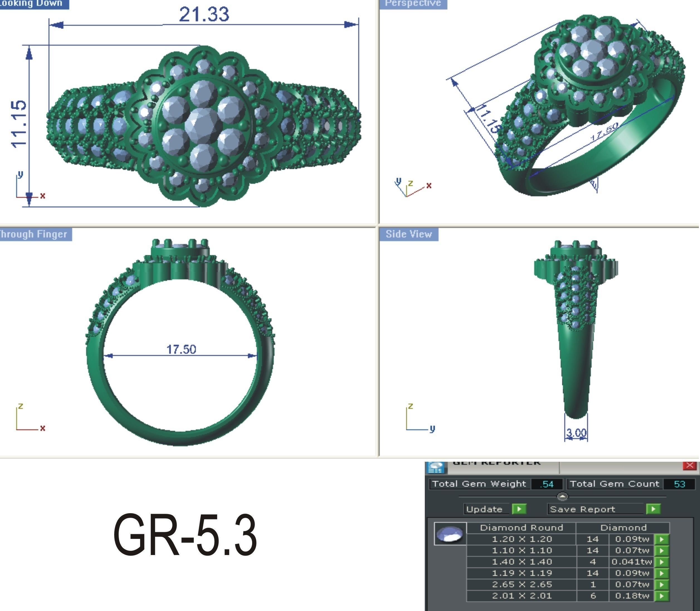The height and width of the screenshot is (611, 700).
Task: Click green arrow in the 2.01 X 2.01 row
Action: (662, 596)
